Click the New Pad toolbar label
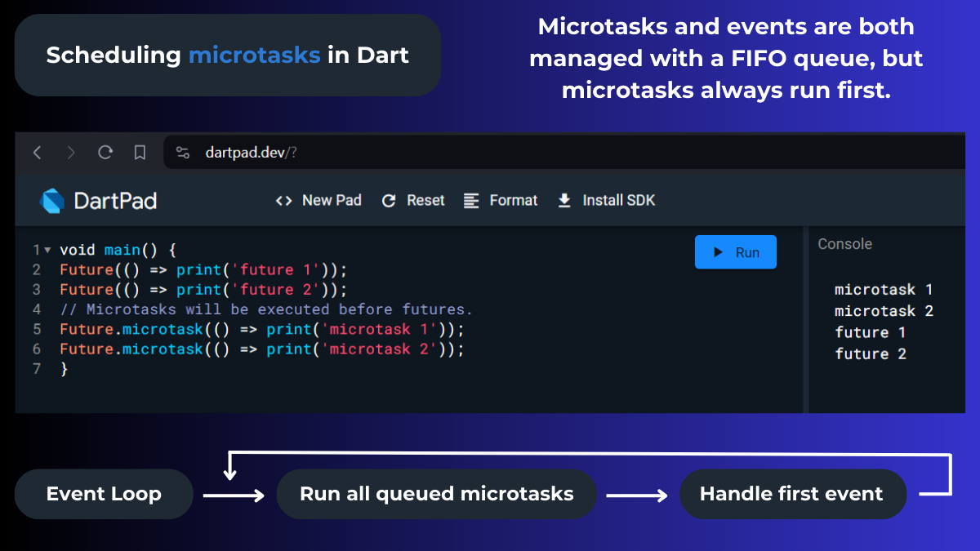980x551 pixels. [x=332, y=200]
